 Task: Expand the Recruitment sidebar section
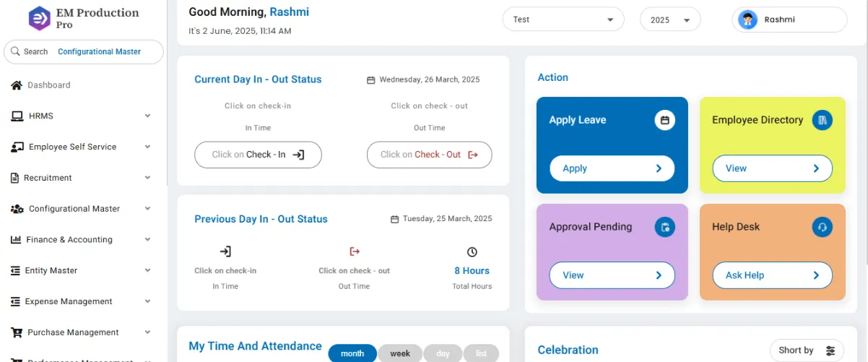82,178
